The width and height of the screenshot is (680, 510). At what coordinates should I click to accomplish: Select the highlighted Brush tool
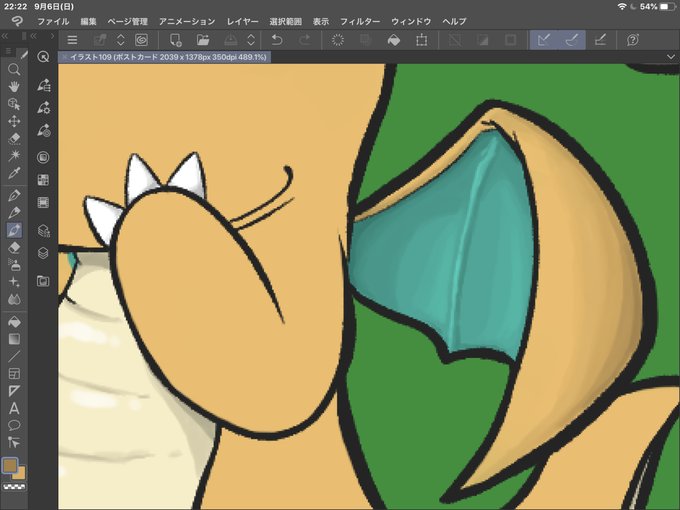click(x=14, y=230)
